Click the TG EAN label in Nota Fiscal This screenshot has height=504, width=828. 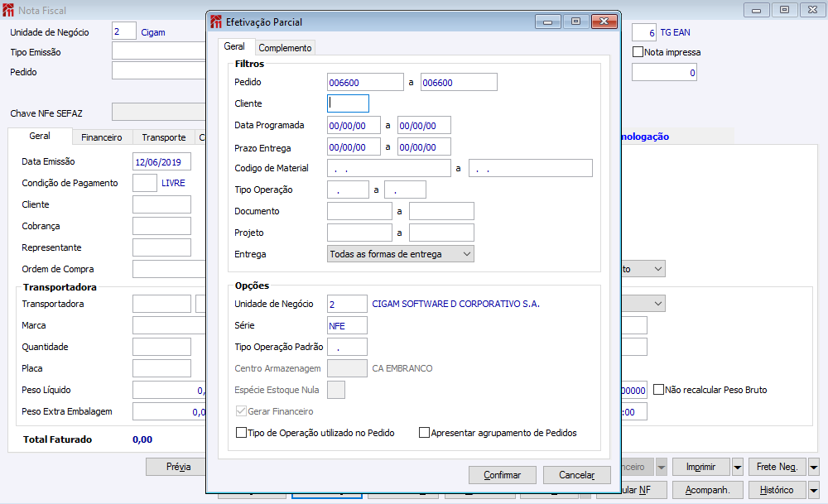point(675,32)
